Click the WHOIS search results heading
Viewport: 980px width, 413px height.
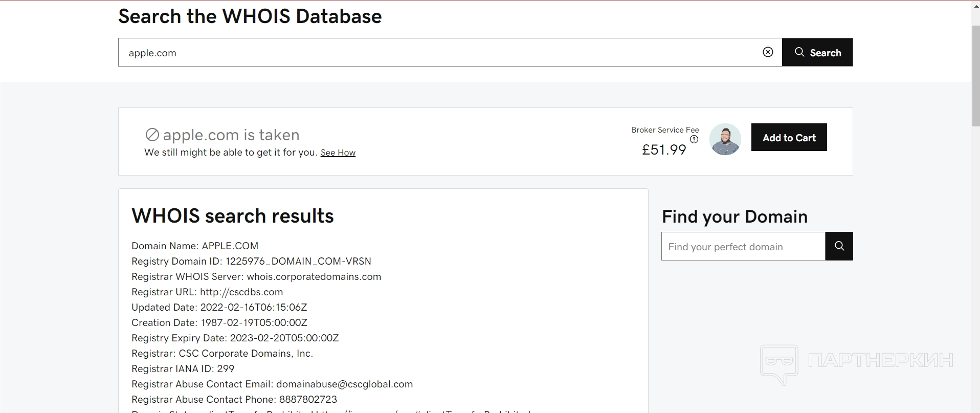(232, 216)
